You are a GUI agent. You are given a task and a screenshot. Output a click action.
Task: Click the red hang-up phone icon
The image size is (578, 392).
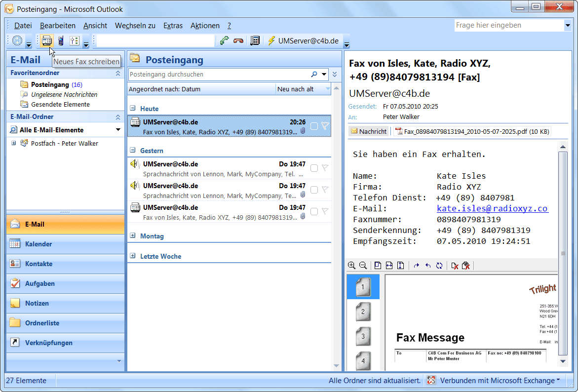click(238, 41)
